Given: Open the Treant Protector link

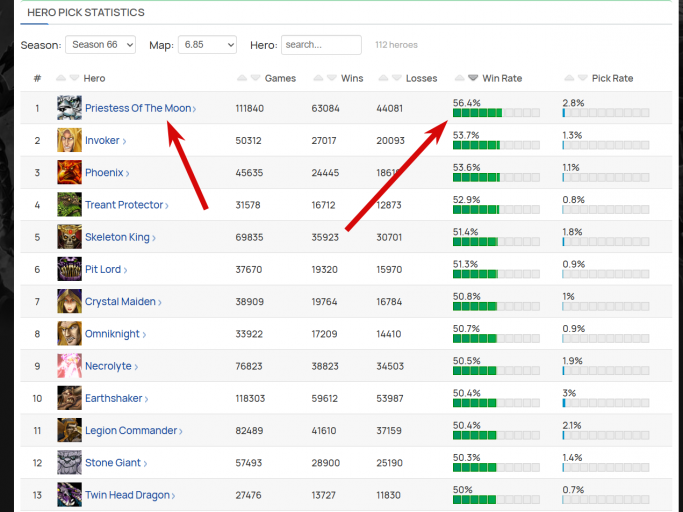Looking at the screenshot, I should coord(127,205).
